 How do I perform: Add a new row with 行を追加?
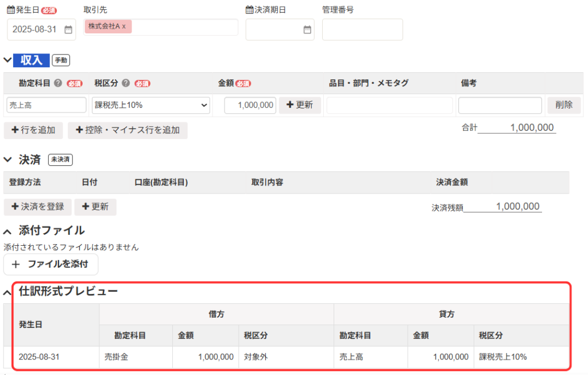point(33,130)
